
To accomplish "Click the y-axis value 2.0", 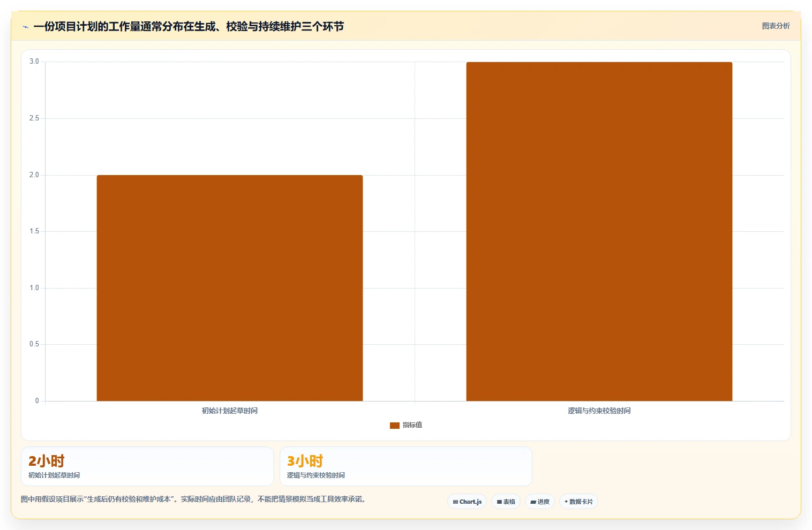I will click(x=34, y=175).
